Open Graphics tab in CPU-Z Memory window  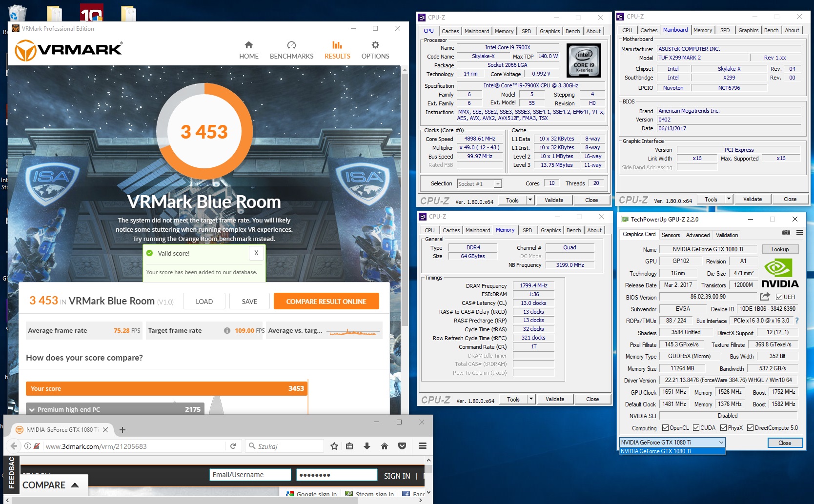[x=550, y=230]
